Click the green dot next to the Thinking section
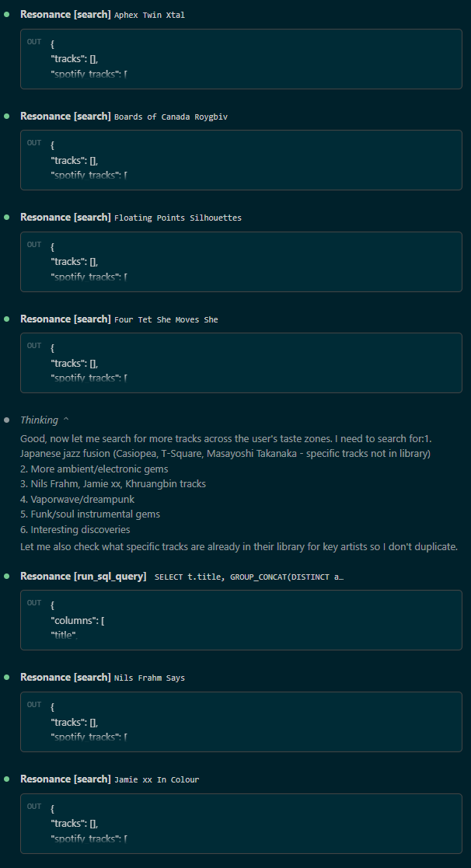Image resolution: width=471 pixels, height=868 pixels. click(x=8, y=420)
